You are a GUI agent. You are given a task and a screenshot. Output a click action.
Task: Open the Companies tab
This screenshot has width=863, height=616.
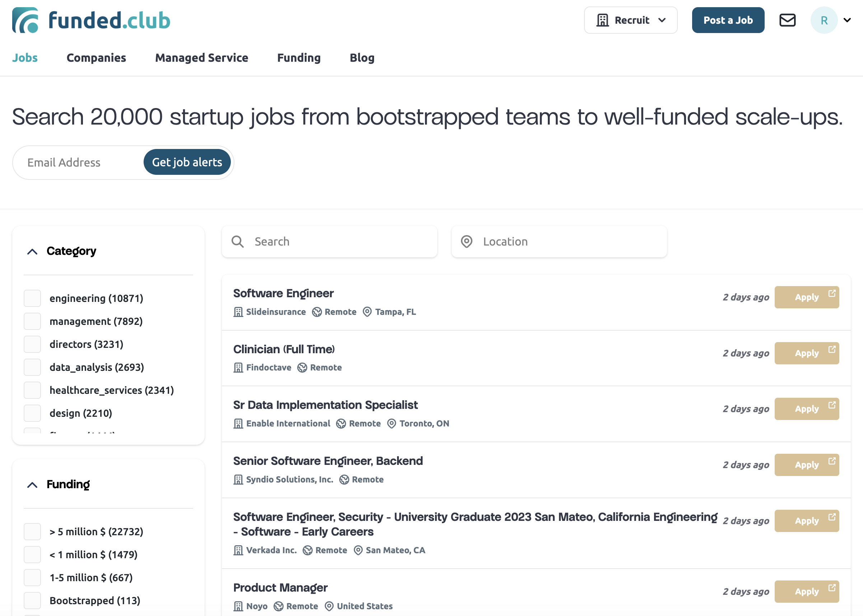pyautogui.click(x=96, y=58)
